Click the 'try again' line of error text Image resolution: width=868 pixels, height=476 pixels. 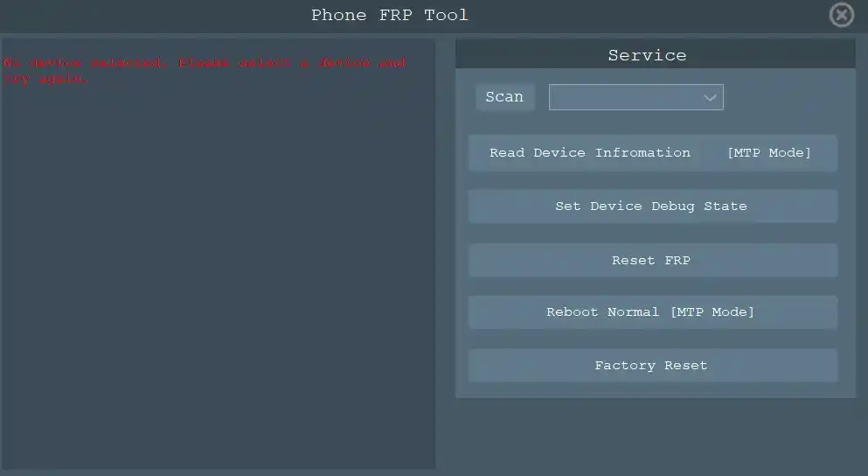click(x=46, y=79)
